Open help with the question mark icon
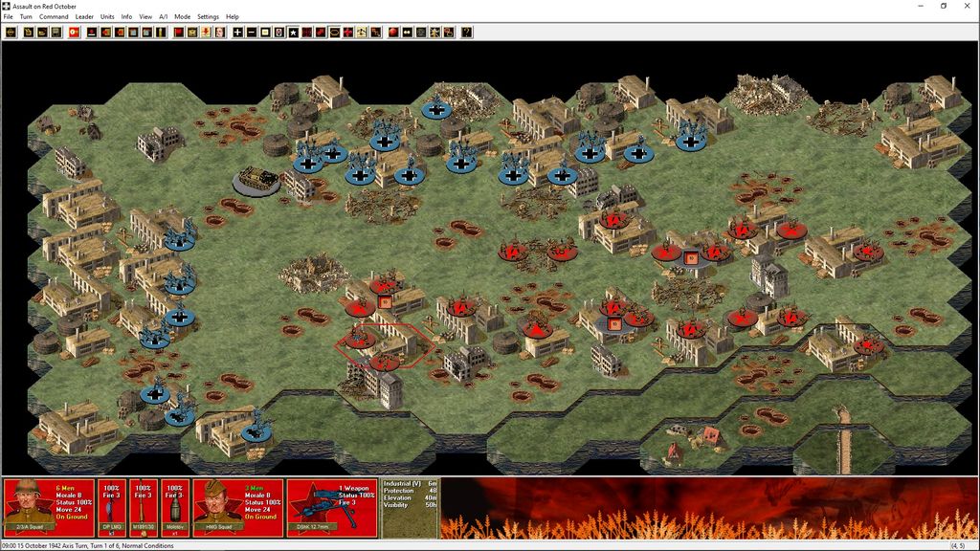The width and height of the screenshot is (980, 551). (466, 32)
